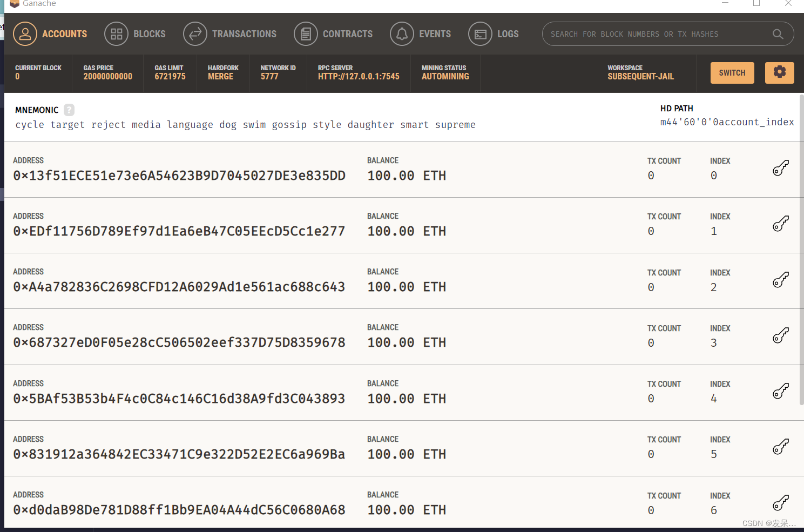Show private key for account index 5
804x532 pixels.
(x=781, y=447)
